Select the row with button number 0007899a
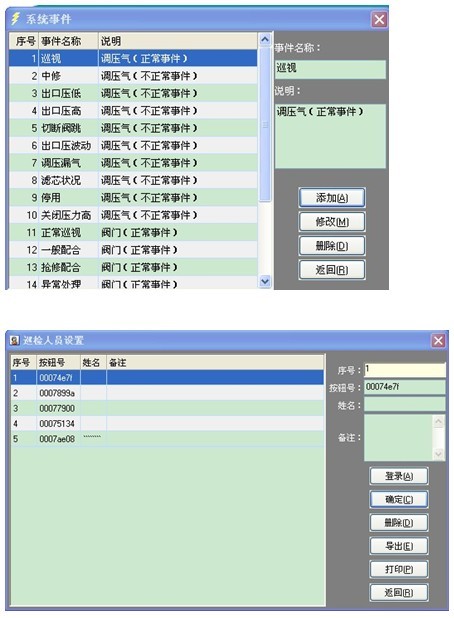This screenshot has width=454, height=618. click(167, 393)
